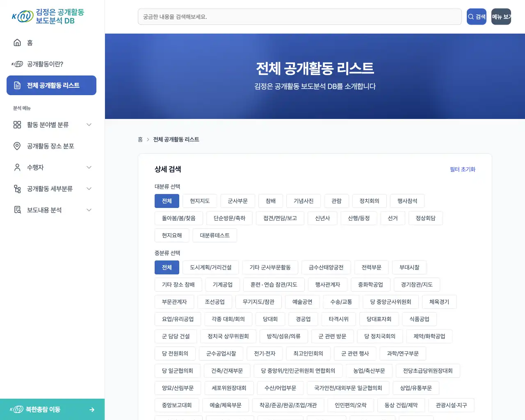Select the 현지지도 category filter
525x420 pixels.
point(200,201)
